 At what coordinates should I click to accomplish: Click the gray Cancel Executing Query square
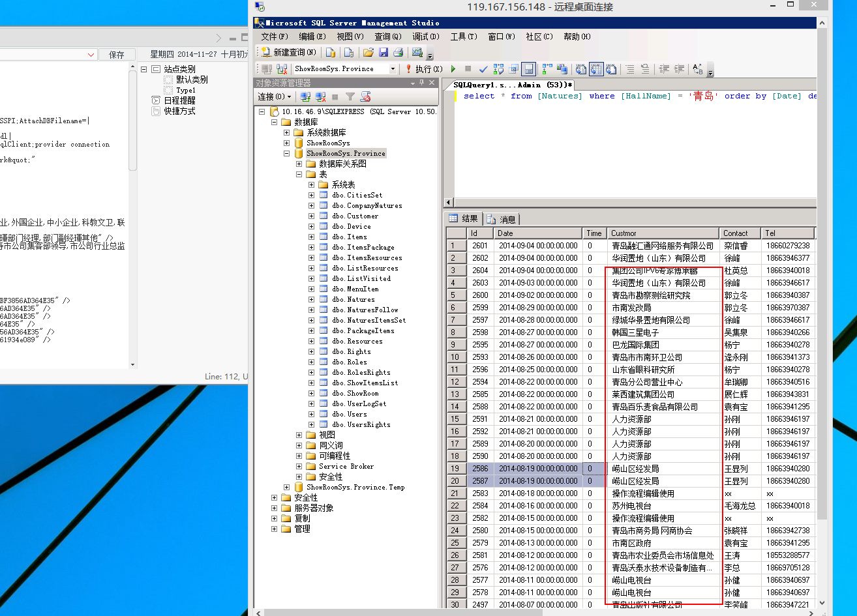point(468,69)
